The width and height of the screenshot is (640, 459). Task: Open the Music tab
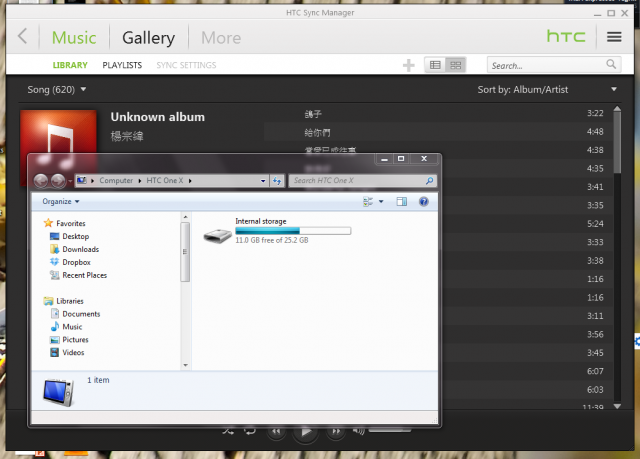[x=74, y=38]
